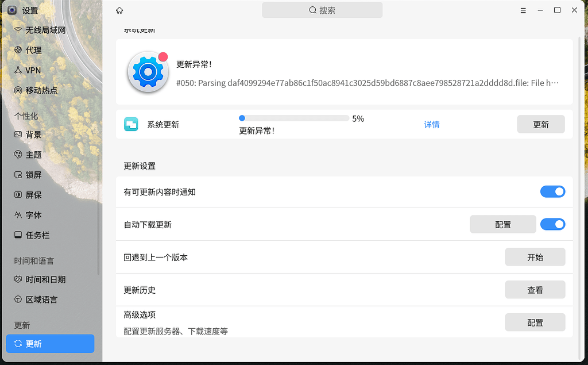Click the large blue gear update icon
The image size is (588, 365).
coord(148,72)
